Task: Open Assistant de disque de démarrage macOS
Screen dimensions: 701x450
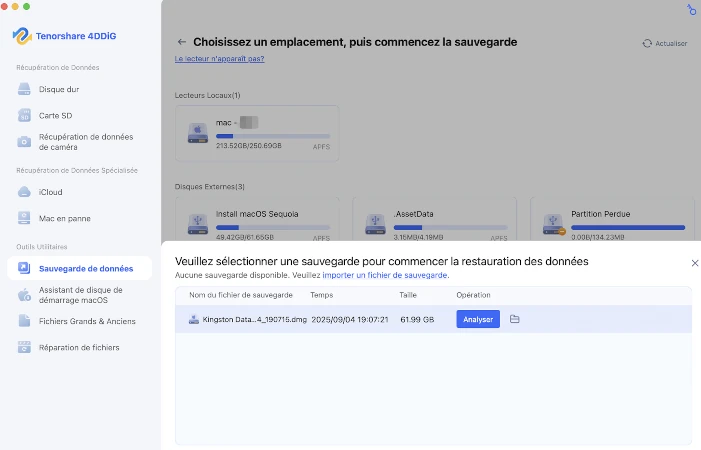Action: (79, 295)
